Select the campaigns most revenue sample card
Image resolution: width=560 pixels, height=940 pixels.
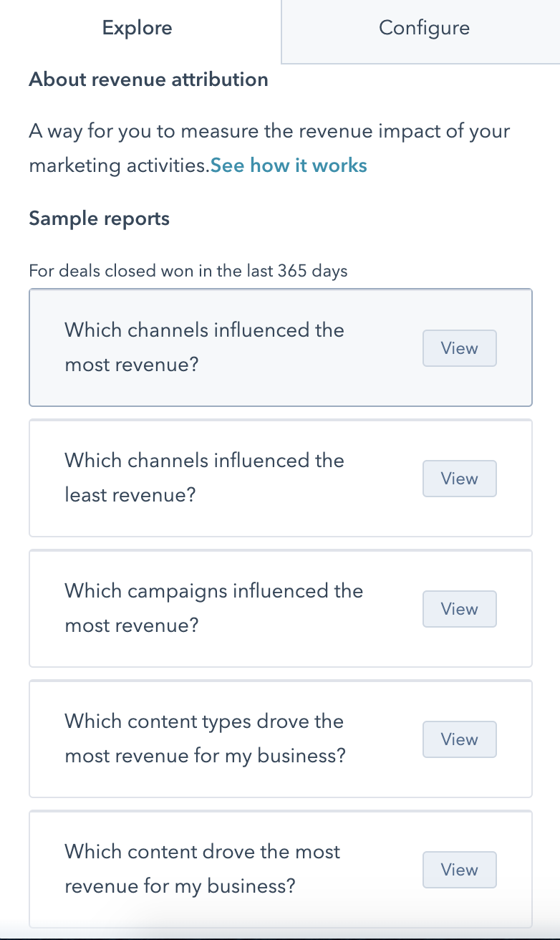click(215, 608)
